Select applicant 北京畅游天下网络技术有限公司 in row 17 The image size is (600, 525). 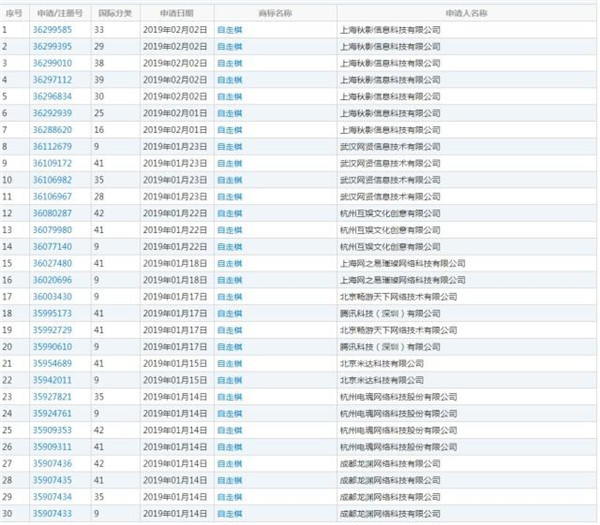tap(399, 297)
